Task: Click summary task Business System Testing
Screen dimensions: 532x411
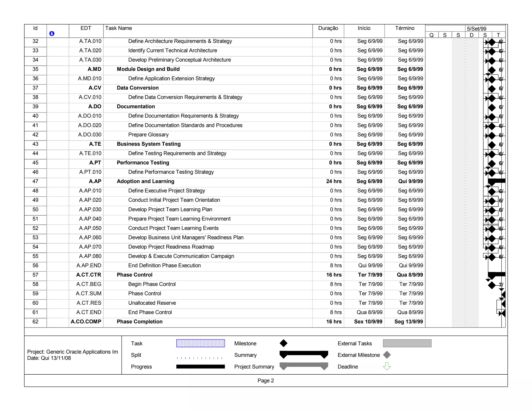Action: click(x=149, y=144)
